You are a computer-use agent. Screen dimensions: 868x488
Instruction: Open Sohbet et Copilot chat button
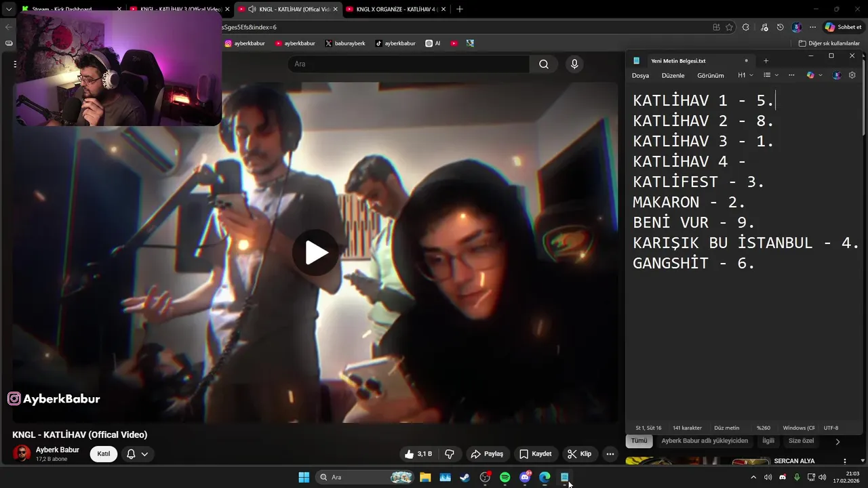pyautogui.click(x=844, y=27)
